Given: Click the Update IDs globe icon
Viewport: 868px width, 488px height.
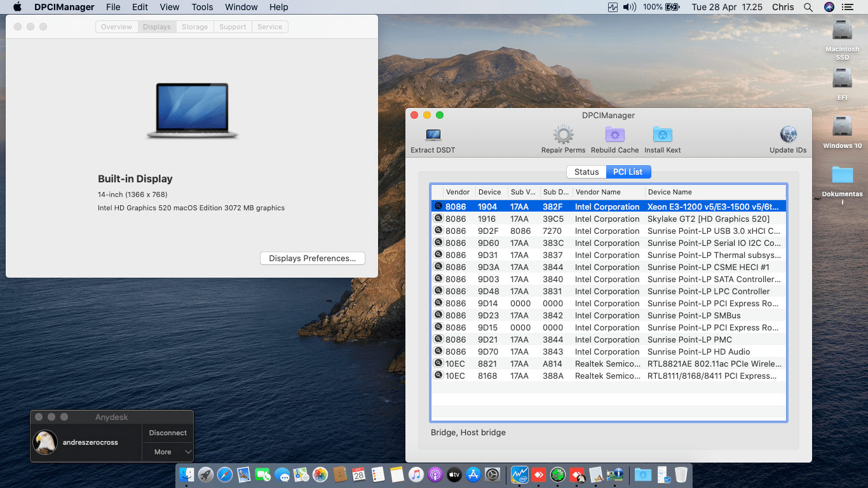Looking at the screenshot, I should pyautogui.click(x=788, y=135).
